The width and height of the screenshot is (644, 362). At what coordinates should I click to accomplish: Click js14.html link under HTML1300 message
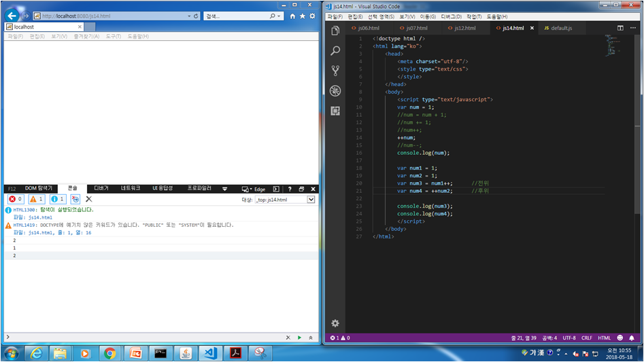click(40, 217)
